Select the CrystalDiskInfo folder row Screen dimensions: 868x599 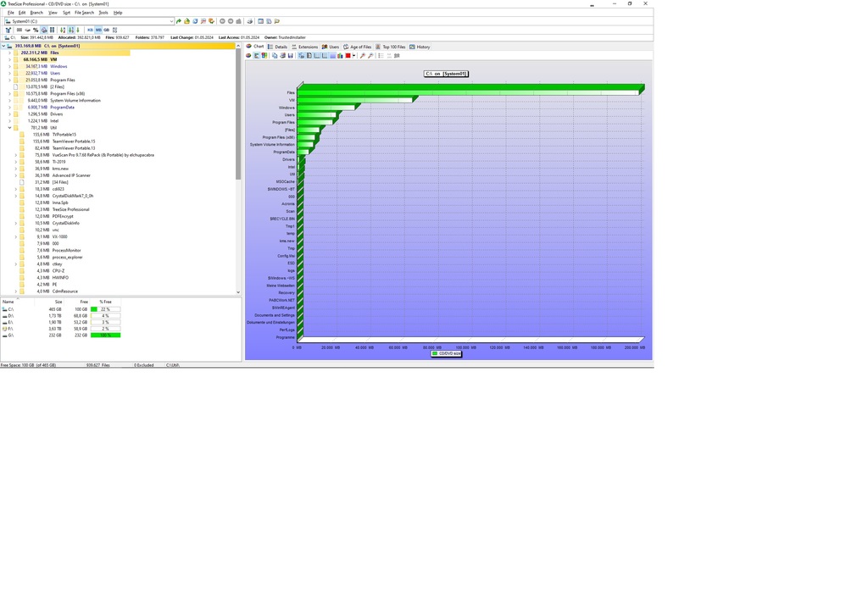tap(65, 223)
